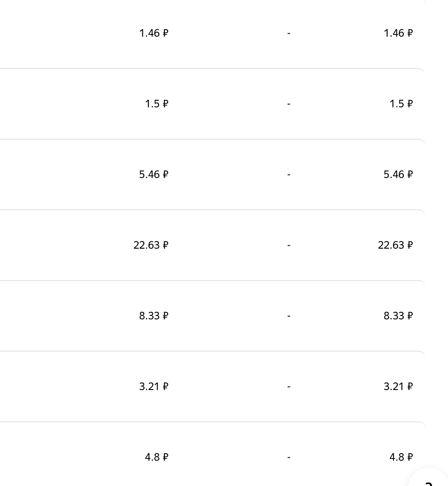Select the dash in the 8.33 ₽ row
The image size is (448, 486).
(289, 316)
